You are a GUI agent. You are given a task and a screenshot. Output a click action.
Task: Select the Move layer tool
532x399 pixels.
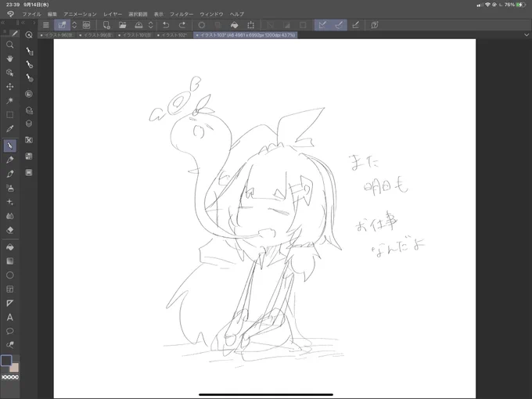(x=10, y=87)
